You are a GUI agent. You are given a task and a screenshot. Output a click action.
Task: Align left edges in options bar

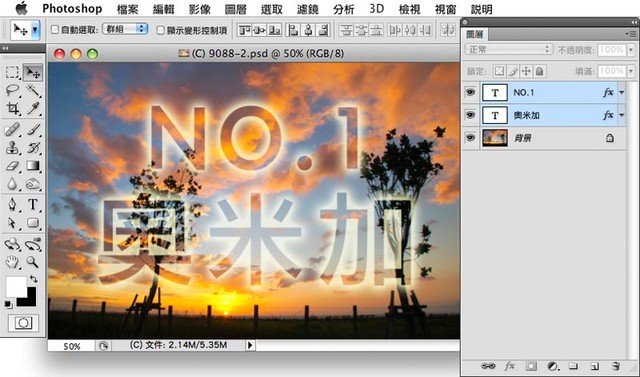pos(293,30)
